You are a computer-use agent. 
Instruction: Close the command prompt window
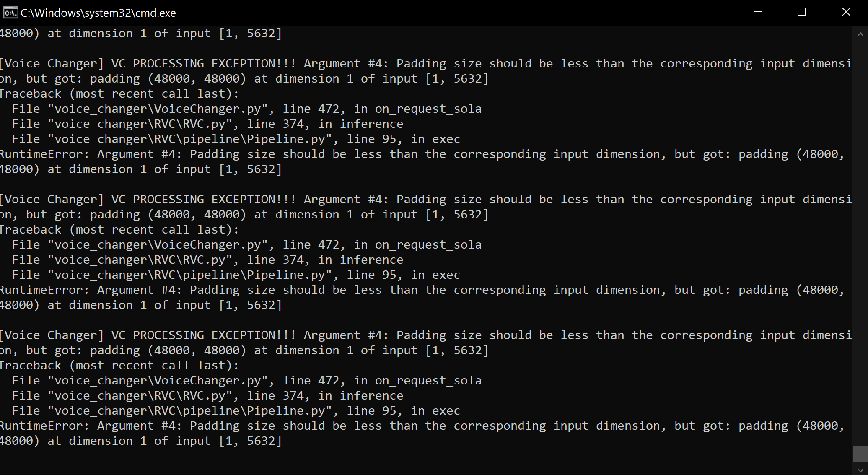(x=846, y=12)
